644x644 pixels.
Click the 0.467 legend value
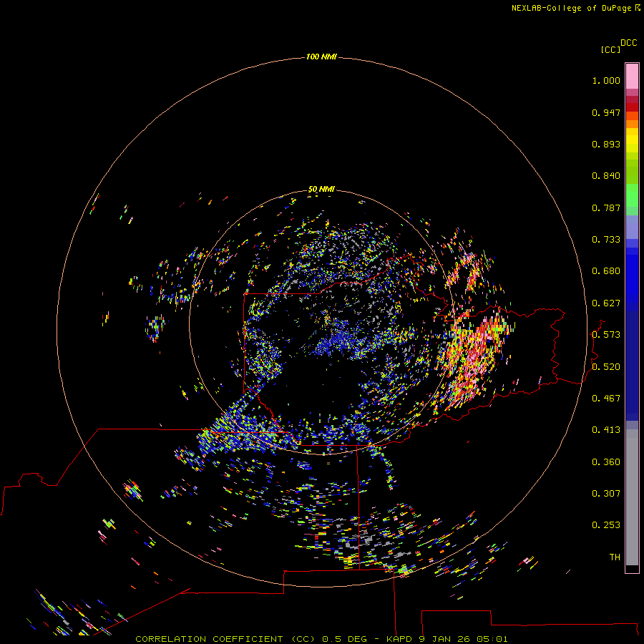click(x=606, y=399)
